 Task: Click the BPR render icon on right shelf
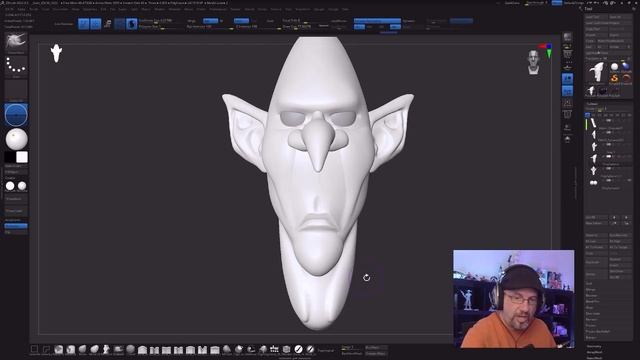click(567, 38)
